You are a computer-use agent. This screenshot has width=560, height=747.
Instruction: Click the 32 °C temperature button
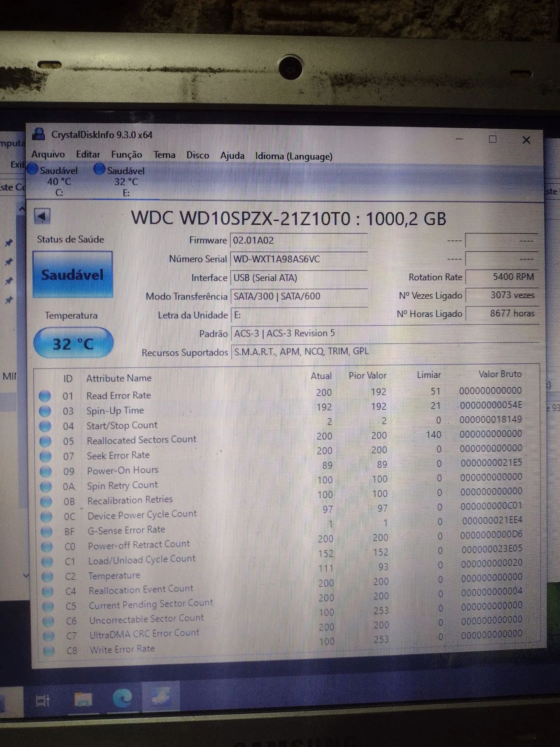coord(73,343)
